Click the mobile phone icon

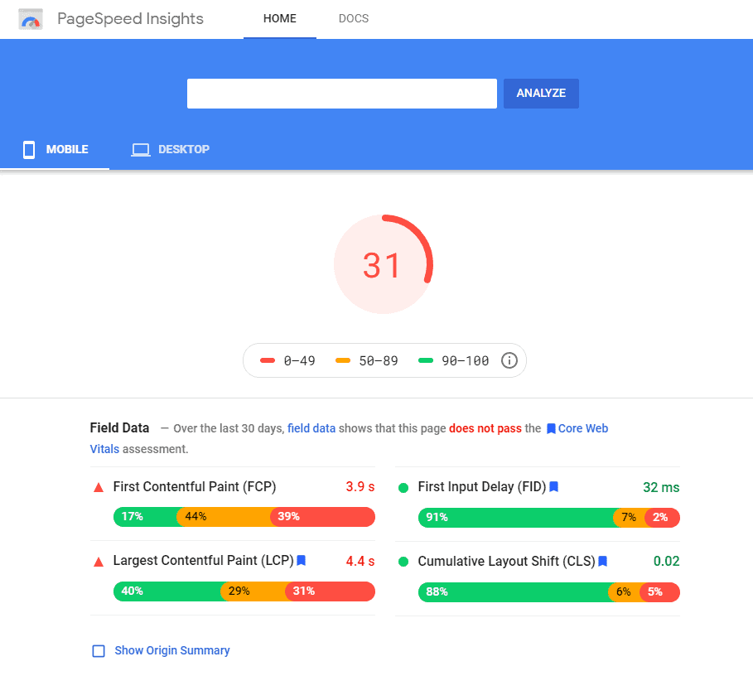coord(29,149)
